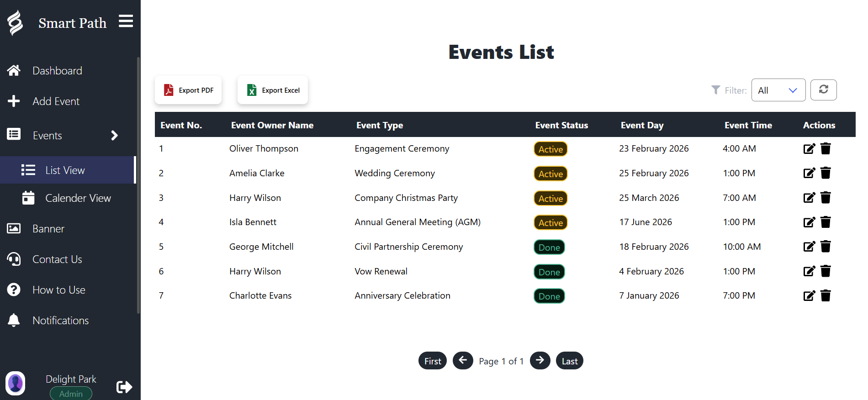Jump to the Last page
868x400 pixels.
pyautogui.click(x=569, y=361)
